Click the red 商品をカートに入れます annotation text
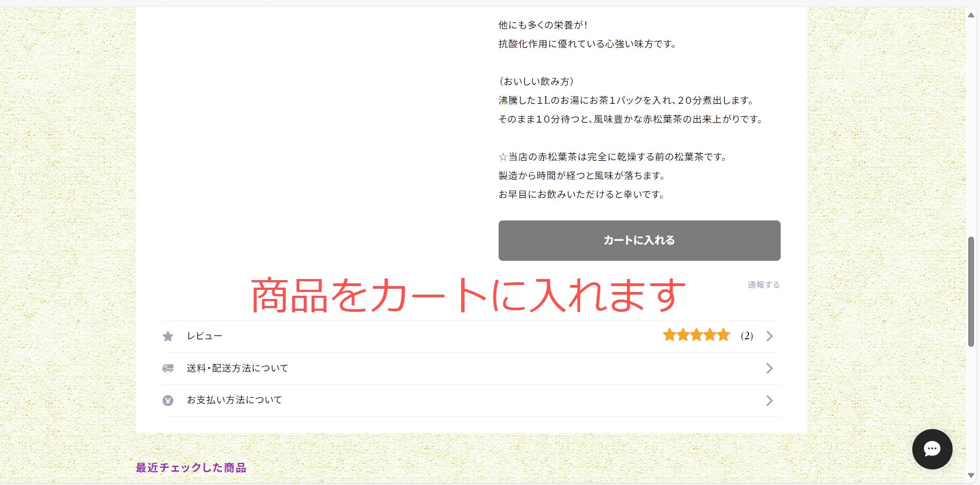 click(468, 295)
